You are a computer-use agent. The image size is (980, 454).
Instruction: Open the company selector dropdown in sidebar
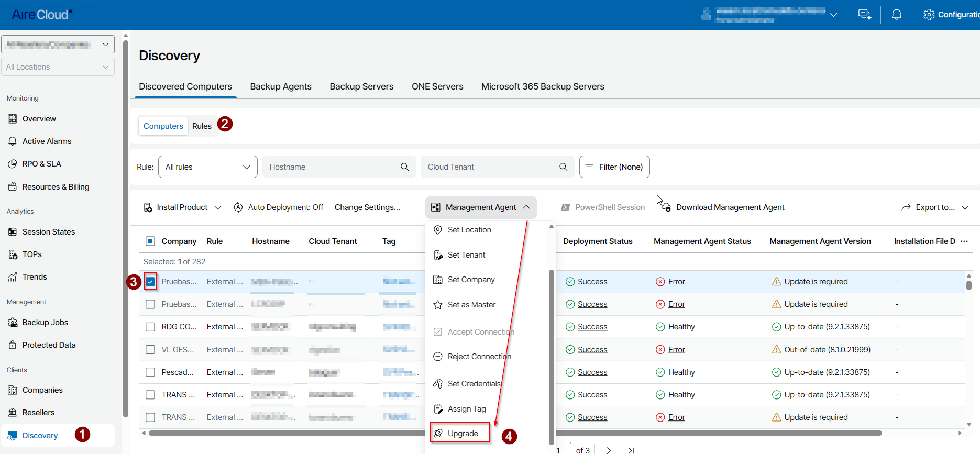[x=58, y=45]
